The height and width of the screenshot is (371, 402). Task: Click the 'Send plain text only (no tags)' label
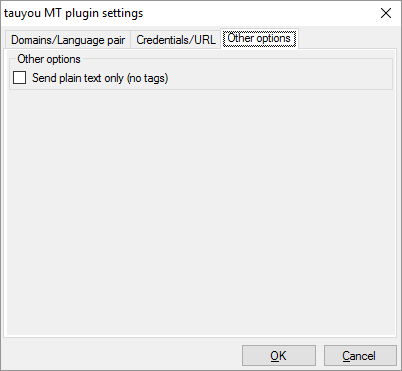100,78
